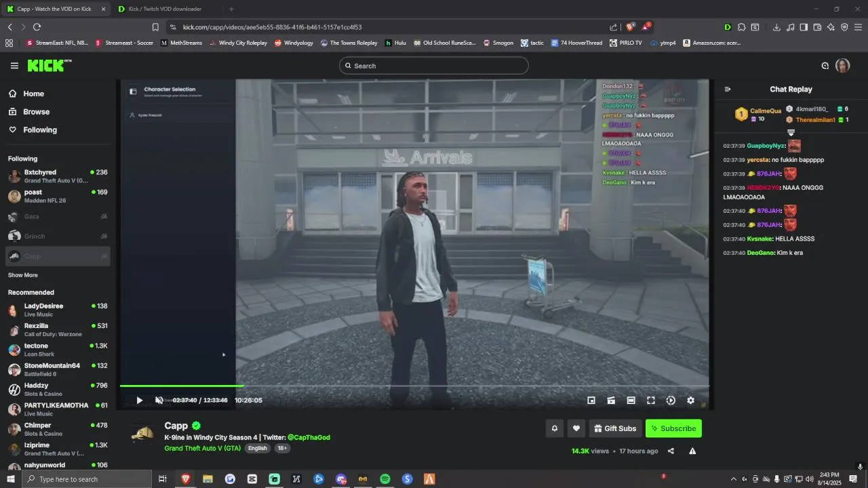
Task: Open Windy City Roleplay bookmark
Action: (x=238, y=43)
